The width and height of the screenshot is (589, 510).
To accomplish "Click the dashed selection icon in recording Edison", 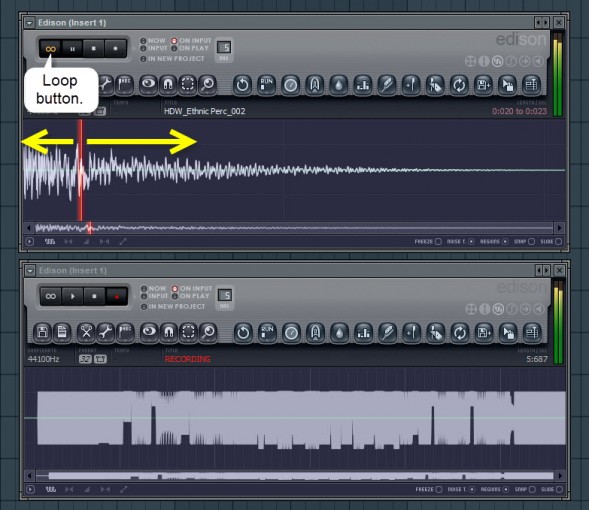I will pos(188,332).
